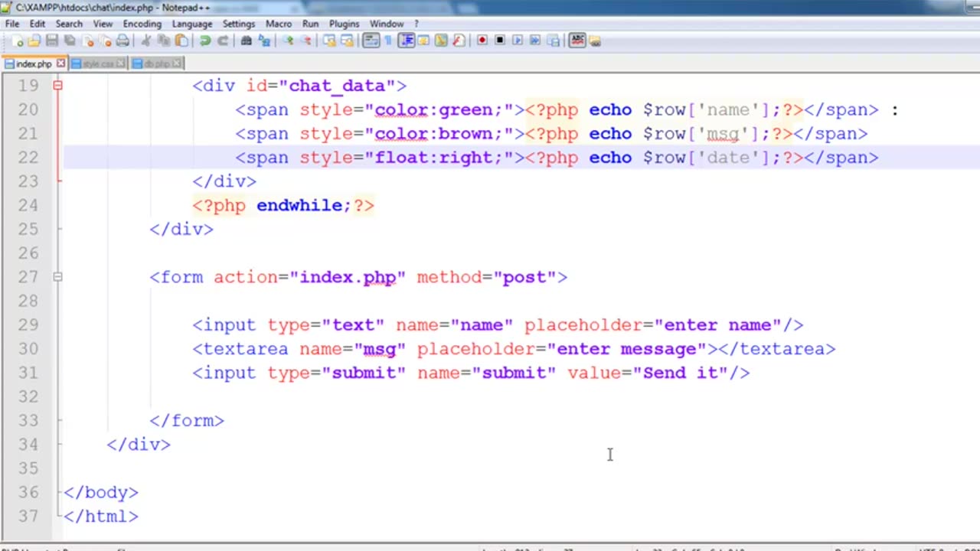Open the Plugins menu
The image size is (980, 551).
(344, 24)
